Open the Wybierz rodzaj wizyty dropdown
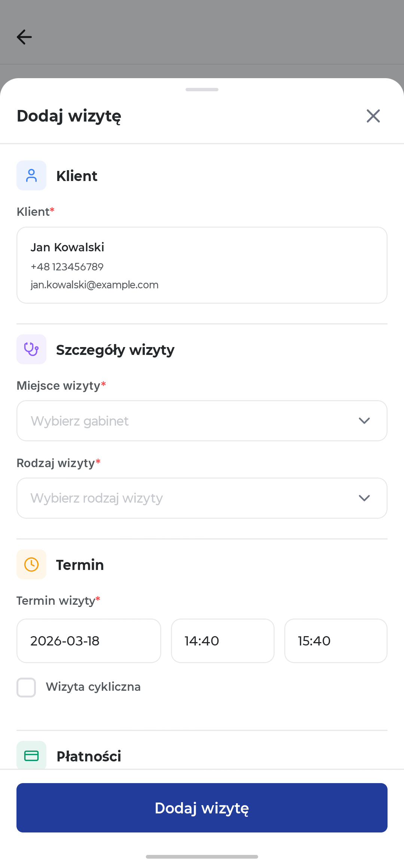This screenshot has height=868, width=404. [x=202, y=498]
